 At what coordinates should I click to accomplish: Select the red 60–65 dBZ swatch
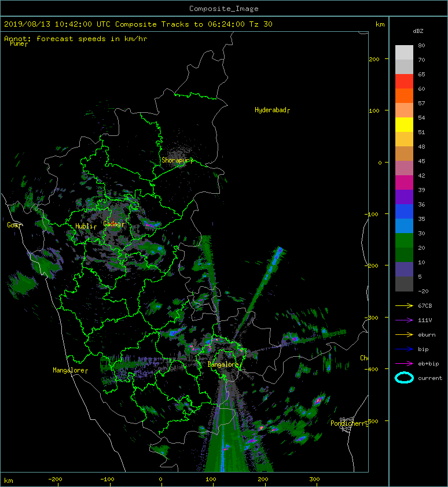(404, 82)
